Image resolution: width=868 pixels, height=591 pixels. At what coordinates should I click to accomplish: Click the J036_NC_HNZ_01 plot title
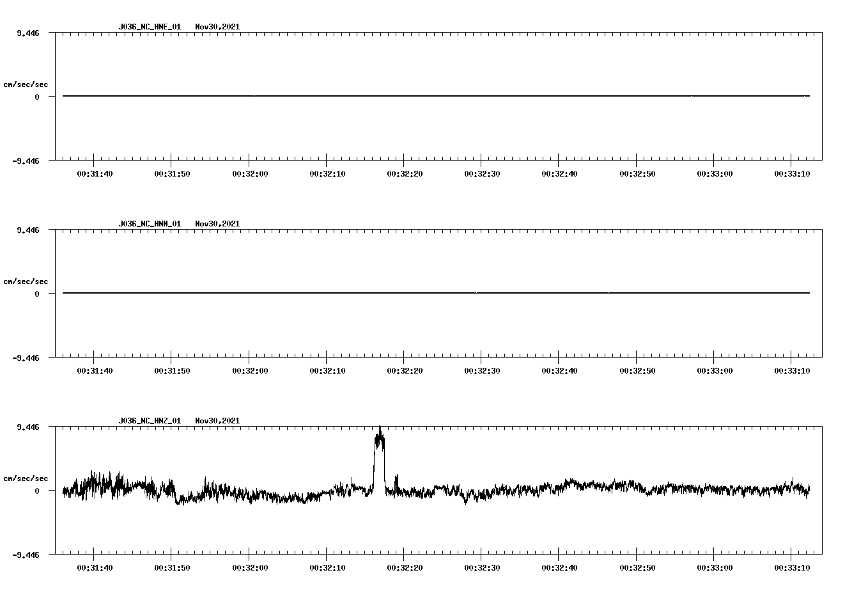[x=150, y=421]
